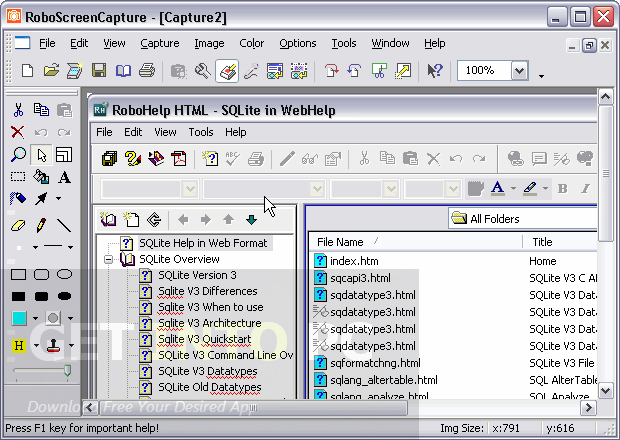620x440 pixels.
Task: Select the Scissors cut tool in left palette
Action: tap(18, 110)
